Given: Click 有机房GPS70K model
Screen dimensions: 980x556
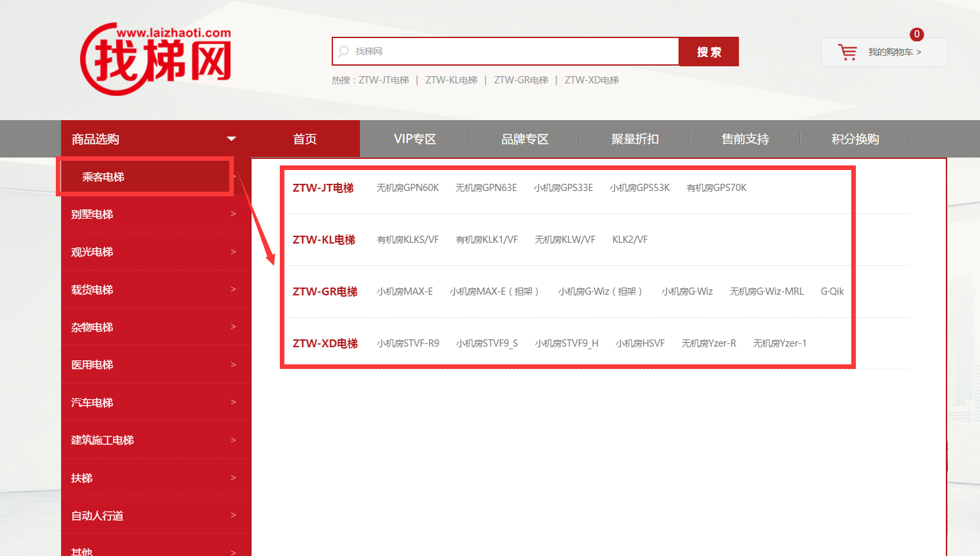Looking at the screenshot, I should 717,188.
